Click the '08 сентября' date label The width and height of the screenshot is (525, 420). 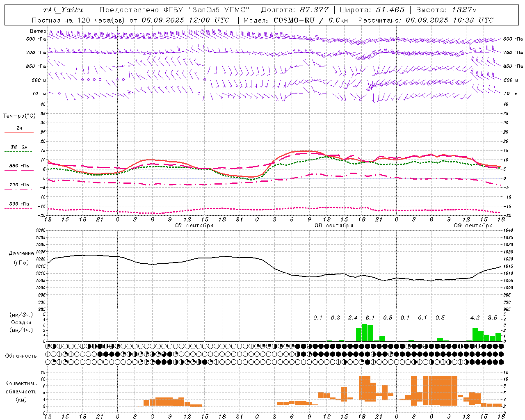[334, 226]
